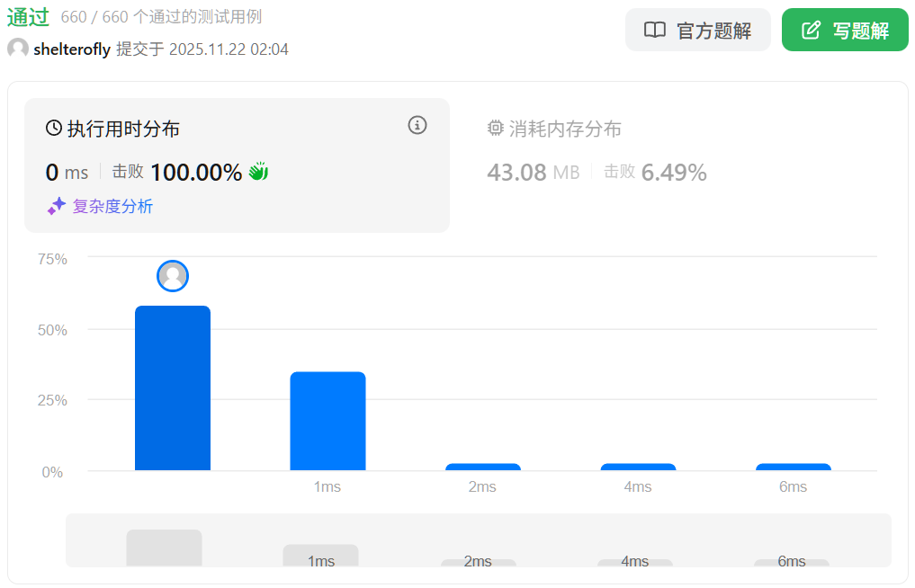Select the tallest blue bar in chart
This screenshot has height=588, width=915.
coord(173,388)
